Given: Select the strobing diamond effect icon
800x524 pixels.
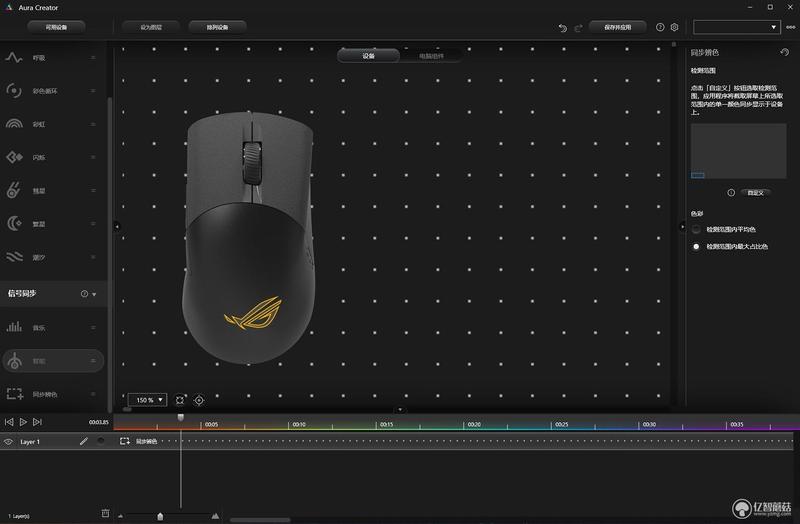Looking at the screenshot, I should click(x=14, y=157).
